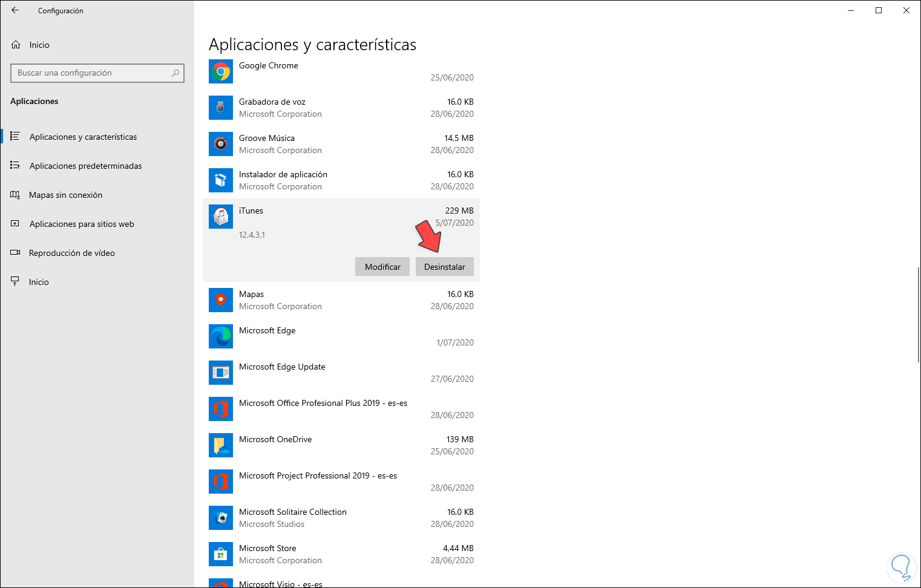Screen dimensions: 921x588
Task: Select the Groove Música entry
Action: 267,138
